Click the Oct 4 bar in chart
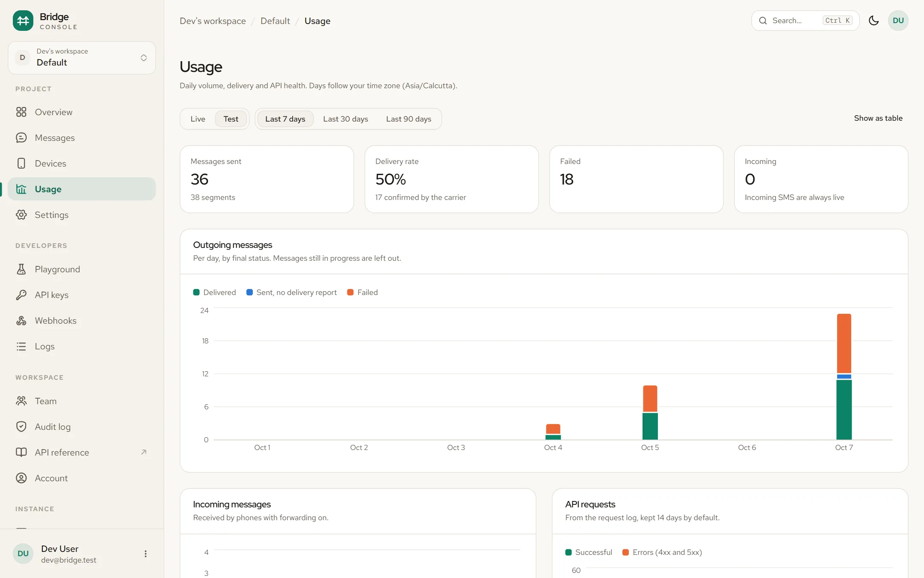The height and width of the screenshot is (578, 924). tap(553, 432)
